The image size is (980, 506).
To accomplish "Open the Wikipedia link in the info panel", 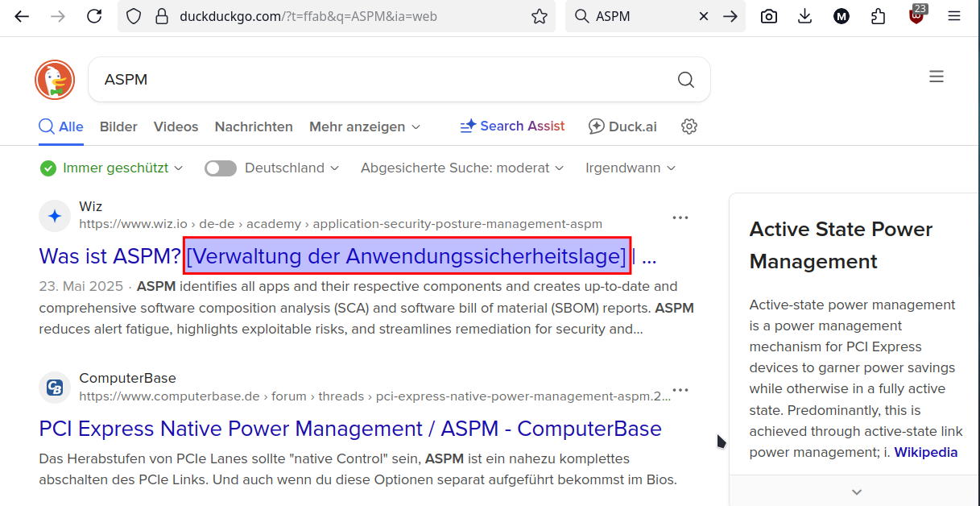I will [x=925, y=452].
